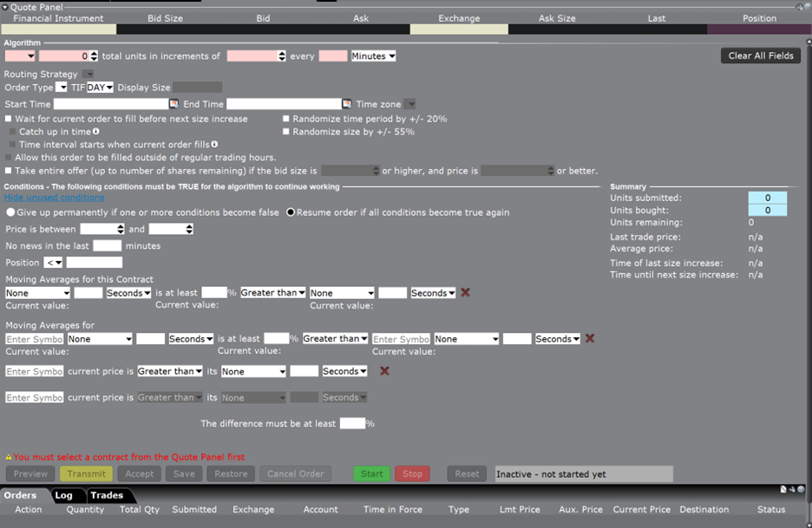Collapse the Quote Panel section
This screenshot has width=812, height=528.
[x=5, y=7]
